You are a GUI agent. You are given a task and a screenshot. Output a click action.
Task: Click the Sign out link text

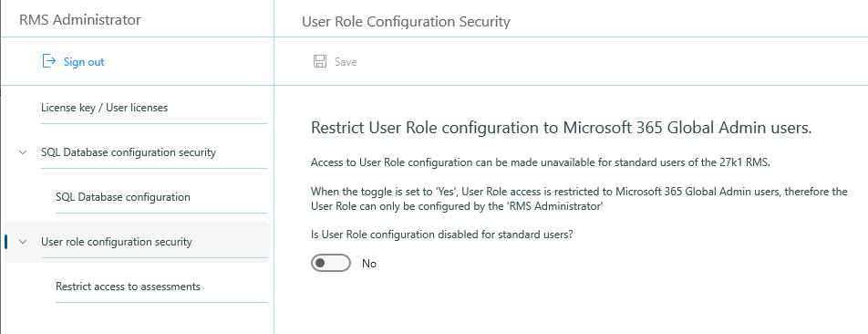pos(84,62)
